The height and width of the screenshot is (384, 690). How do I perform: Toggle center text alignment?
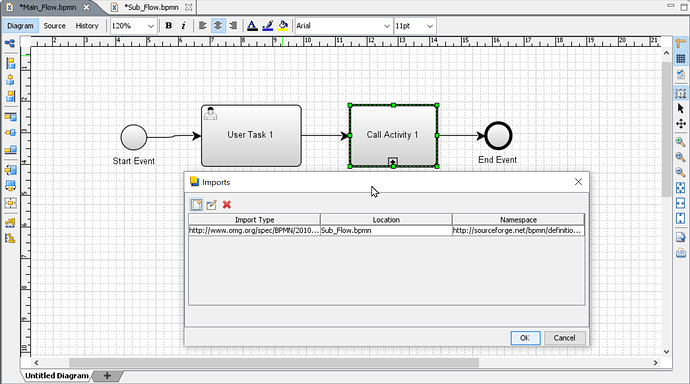[218, 26]
